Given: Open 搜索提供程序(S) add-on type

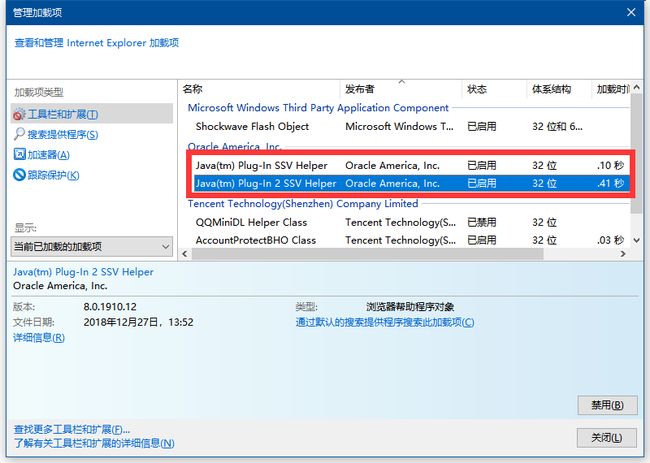Looking at the screenshot, I should tap(63, 134).
